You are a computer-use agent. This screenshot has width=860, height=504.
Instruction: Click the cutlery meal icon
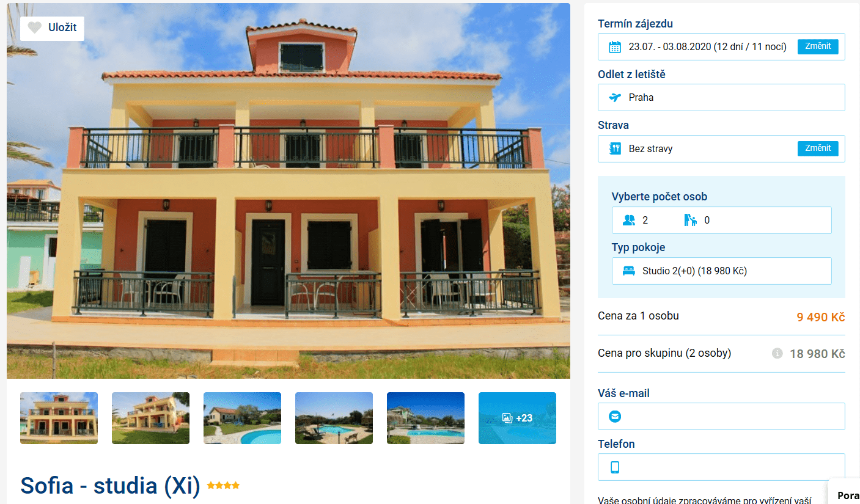click(x=615, y=148)
